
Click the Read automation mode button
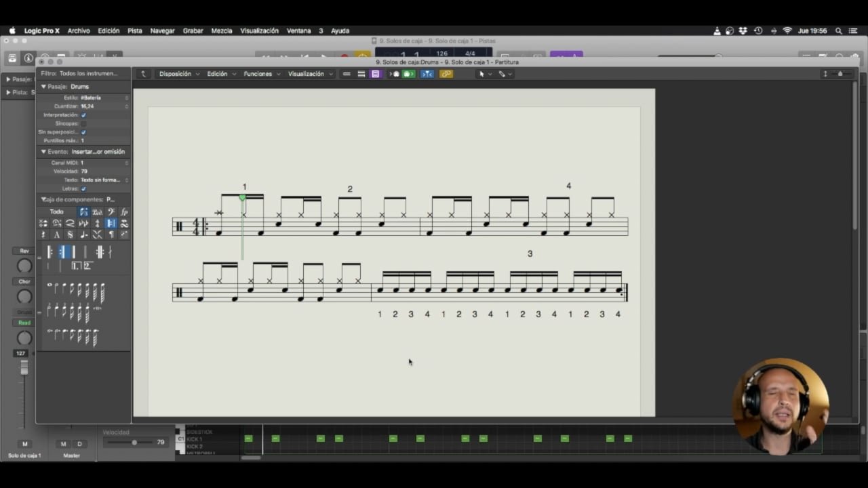point(24,323)
